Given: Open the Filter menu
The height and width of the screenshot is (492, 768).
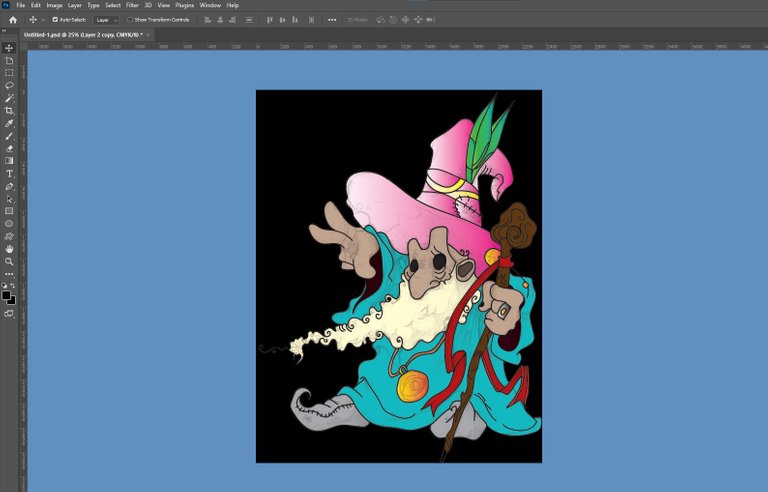Looking at the screenshot, I should [132, 5].
